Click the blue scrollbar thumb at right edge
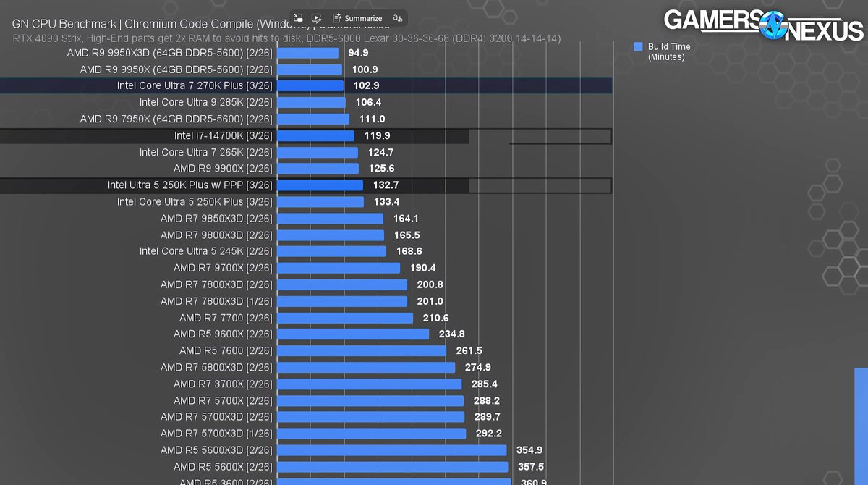The image size is (868, 485). pyautogui.click(x=861, y=426)
